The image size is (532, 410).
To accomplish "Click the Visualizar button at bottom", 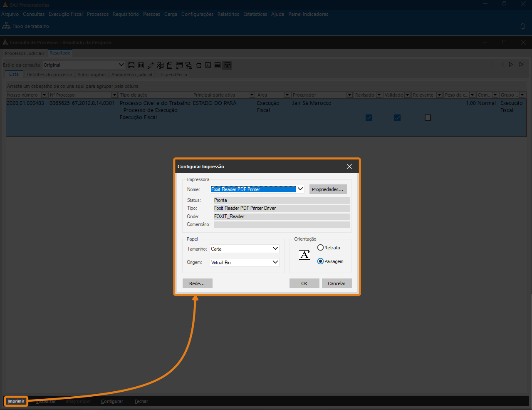I will (46, 401).
